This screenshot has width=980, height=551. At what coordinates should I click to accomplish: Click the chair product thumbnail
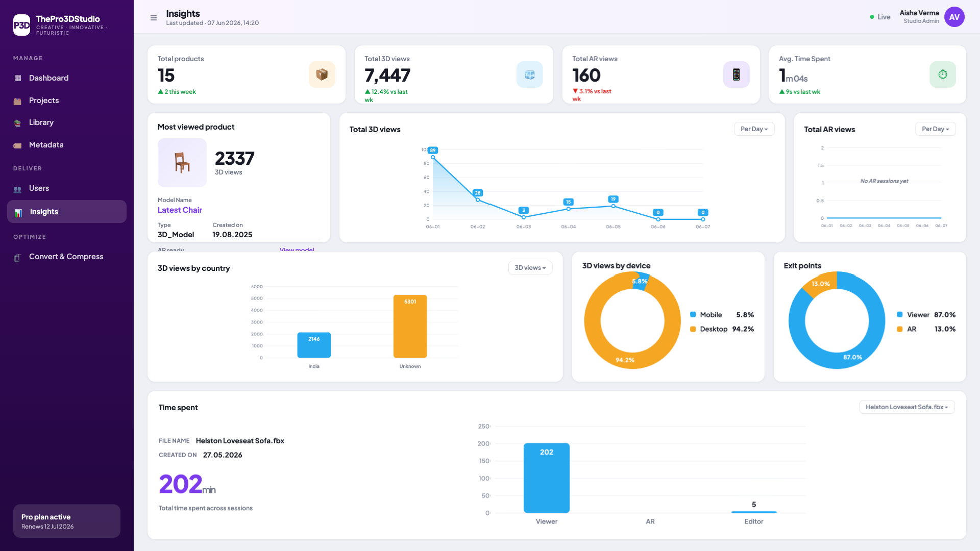[182, 163]
